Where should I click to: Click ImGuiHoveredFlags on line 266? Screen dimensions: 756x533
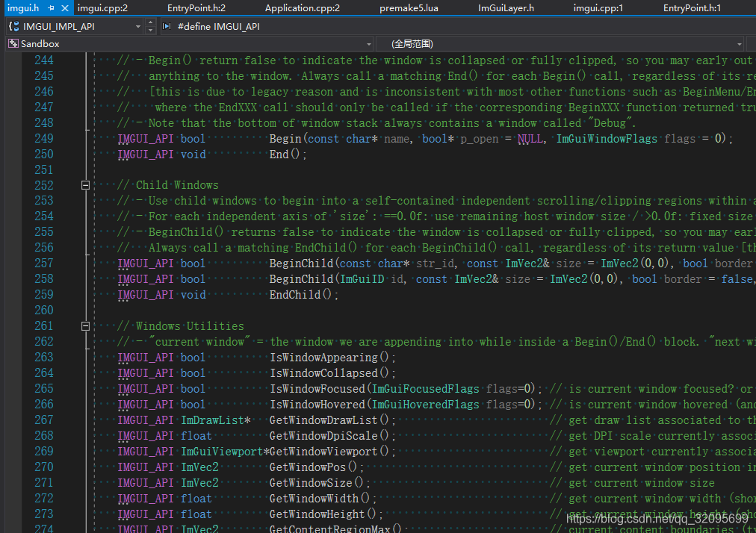pyautogui.click(x=425, y=405)
